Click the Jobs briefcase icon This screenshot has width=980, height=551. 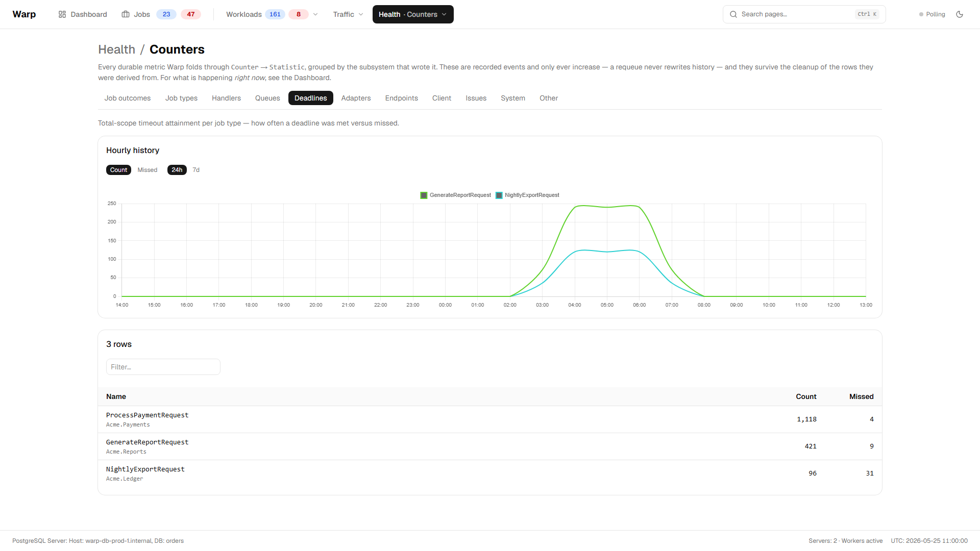126,14
